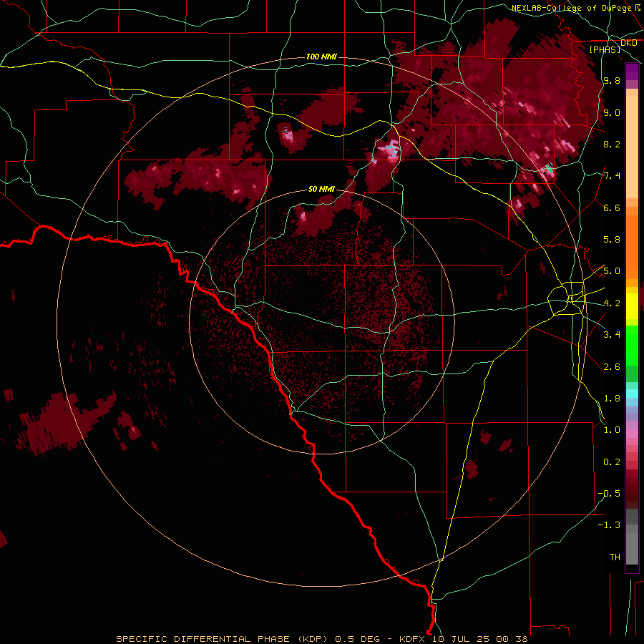Click the 1.8 value on the color scale
Screen dimensions: 644x644
coord(612,399)
